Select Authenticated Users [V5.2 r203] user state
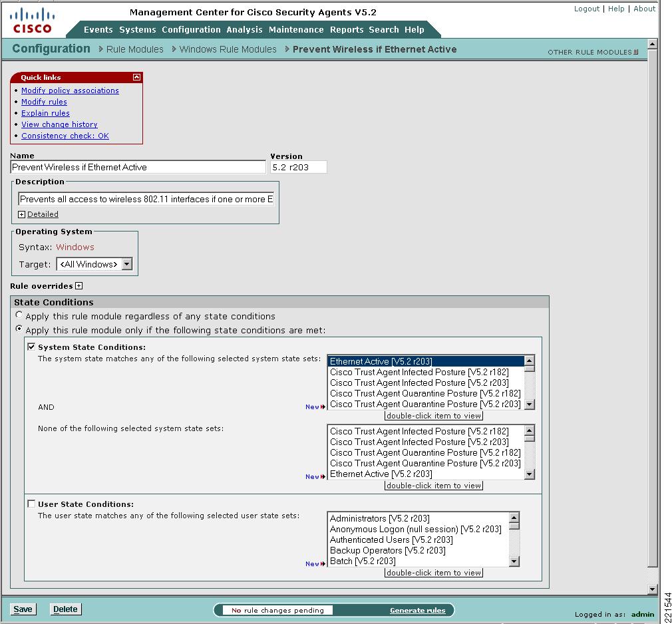This screenshot has width=672, height=624. click(419, 540)
